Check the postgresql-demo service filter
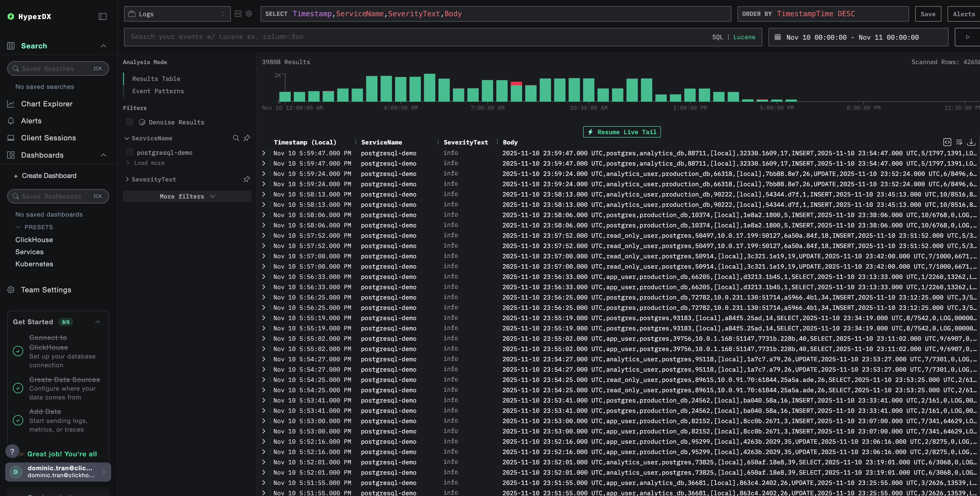980x496 pixels. (x=129, y=152)
